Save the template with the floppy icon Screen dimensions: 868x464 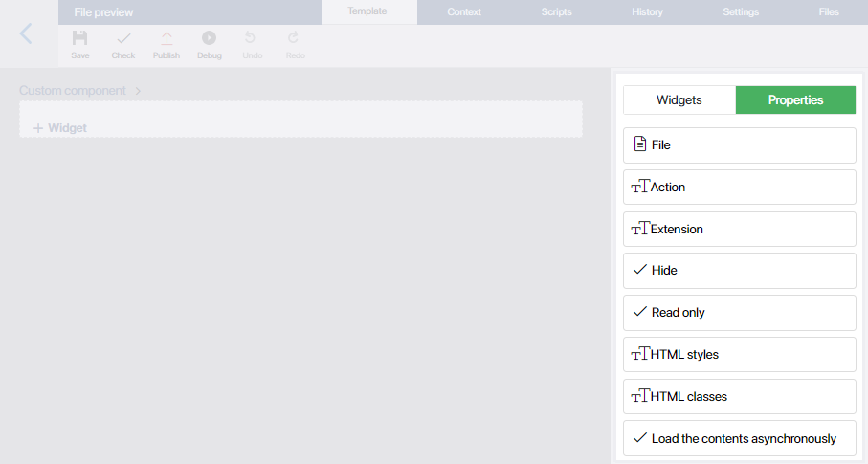coord(79,38)
